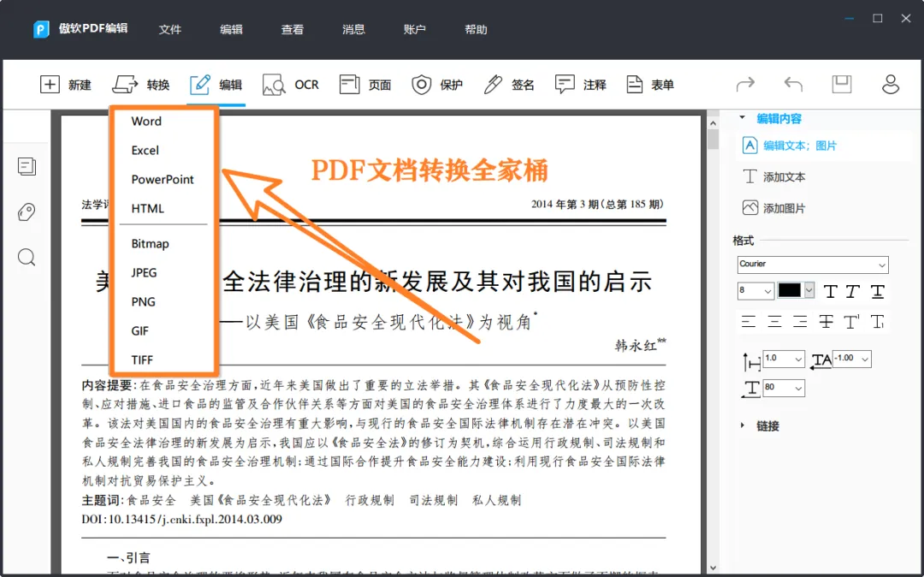This screenshot has width=924, height=577.
Task: Open the 注释 annotation tool
Action: pyautogui.click(x=580, y=85)
